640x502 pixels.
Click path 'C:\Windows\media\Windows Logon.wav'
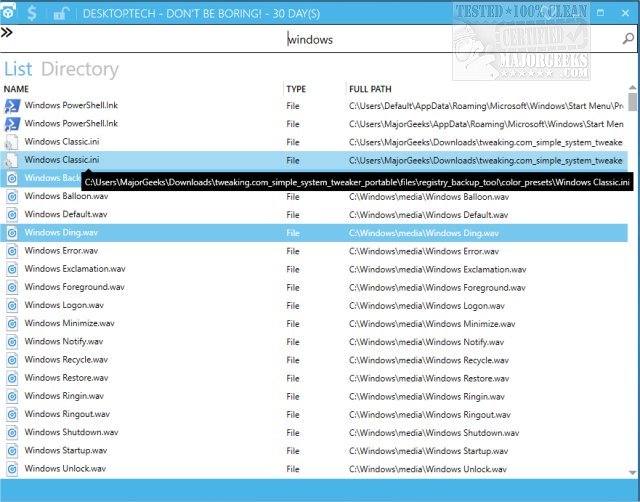click(x=427, y=306)
